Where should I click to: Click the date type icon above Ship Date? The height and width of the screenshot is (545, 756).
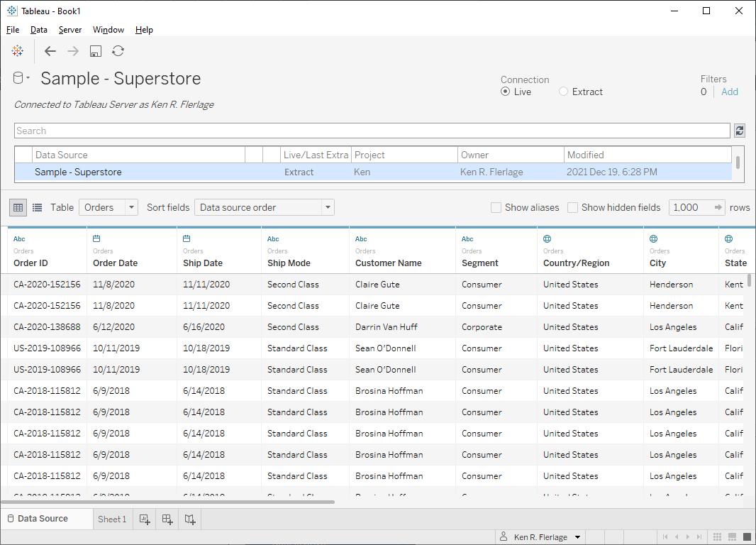[187, 238]
